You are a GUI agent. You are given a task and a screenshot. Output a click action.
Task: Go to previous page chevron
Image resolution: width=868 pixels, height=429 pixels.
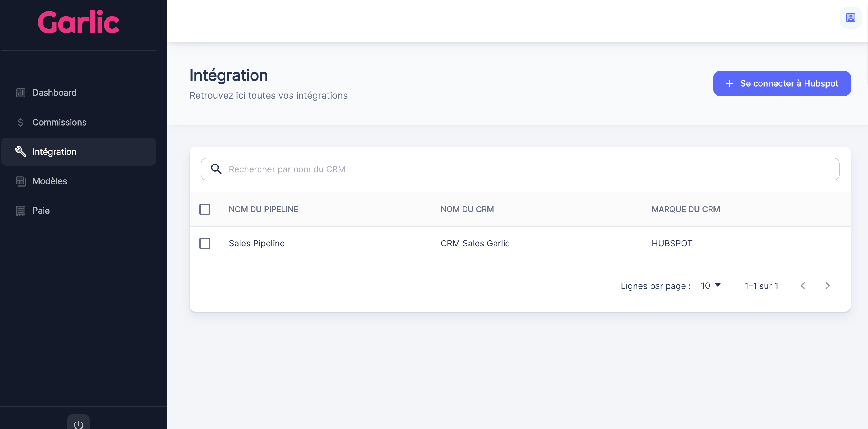point(803,286)
